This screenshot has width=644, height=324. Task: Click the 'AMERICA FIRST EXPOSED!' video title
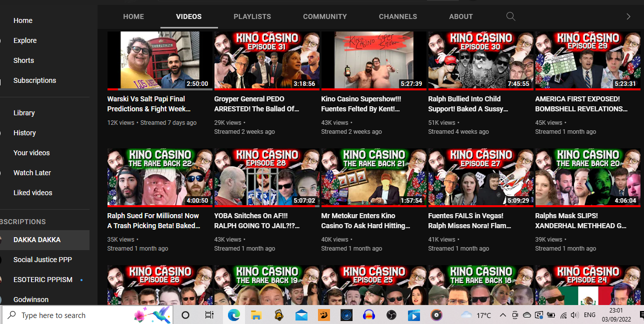click(x=581, y=104)
